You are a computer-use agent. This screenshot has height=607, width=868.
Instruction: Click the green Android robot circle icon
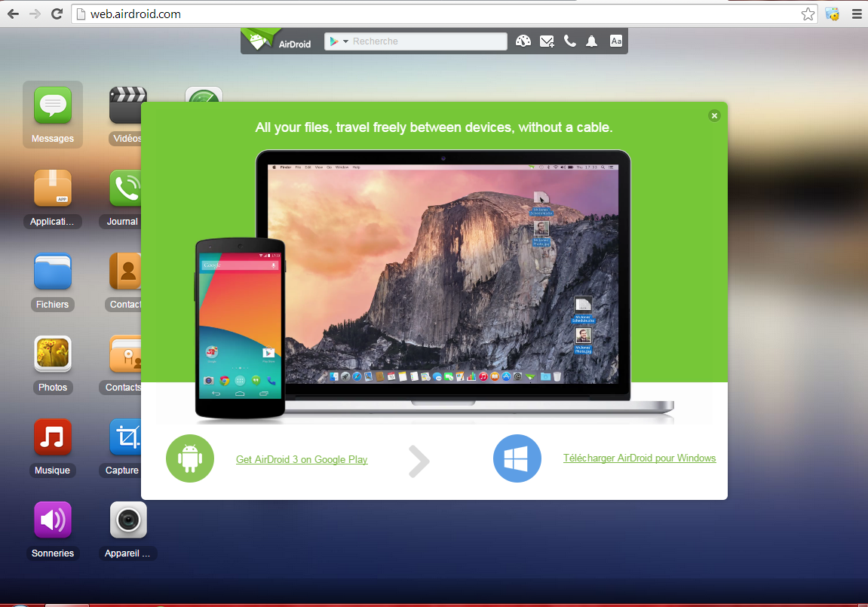(x=190, y=458)
